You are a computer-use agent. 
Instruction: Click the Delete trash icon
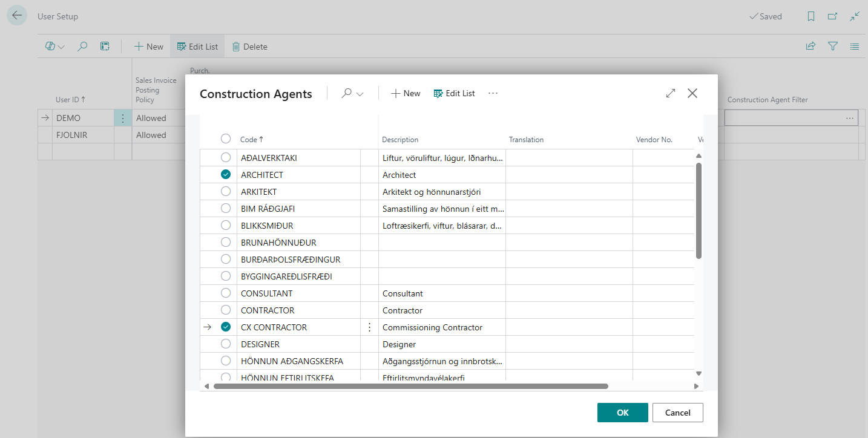tap(236, 47)
